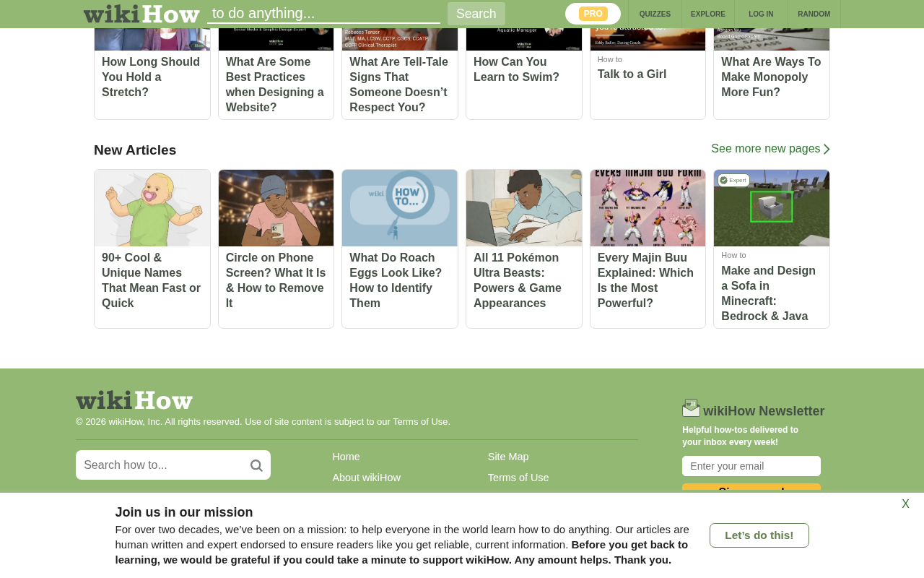Click the wikiHow logo in header

coord(141,14)
